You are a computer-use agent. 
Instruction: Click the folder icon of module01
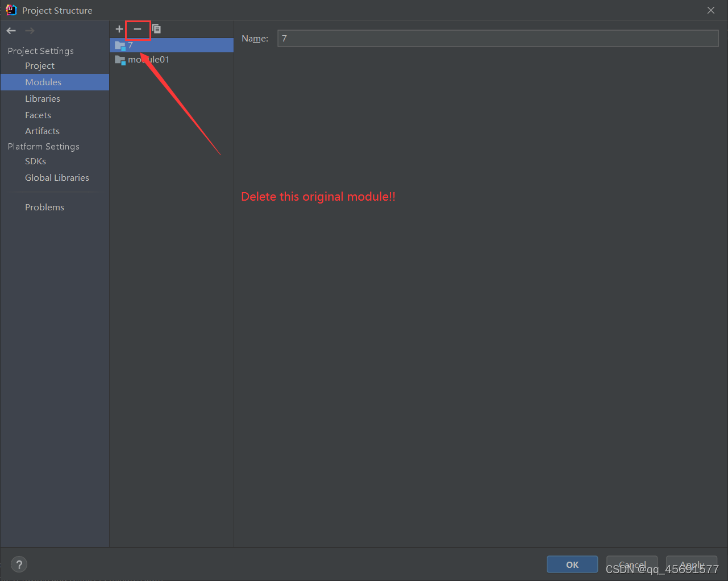click(x=120, y=60)
